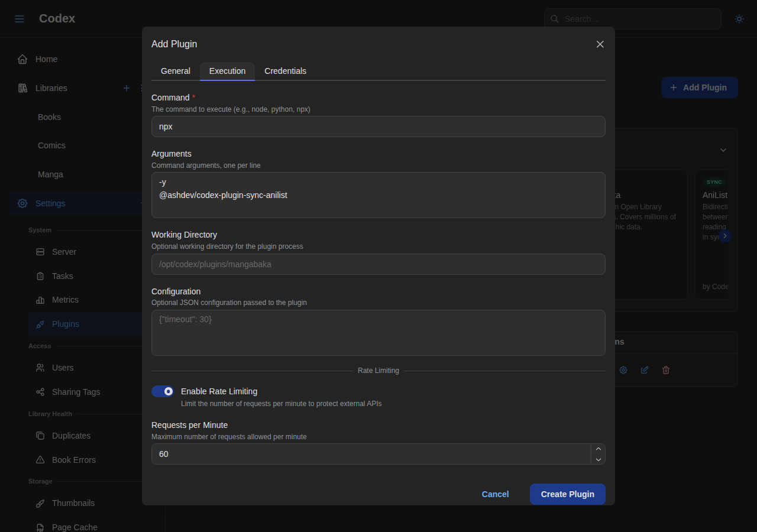Cancel the Add Plugin dialog
This screenshot has height=532, width=757.
[x=495, y=494]
